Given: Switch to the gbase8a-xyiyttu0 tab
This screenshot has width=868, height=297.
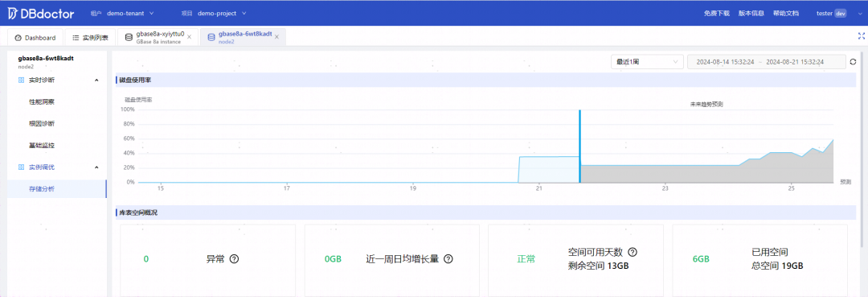Looking at the screenshot, I should pyautogui.click(x=158, y=37).
